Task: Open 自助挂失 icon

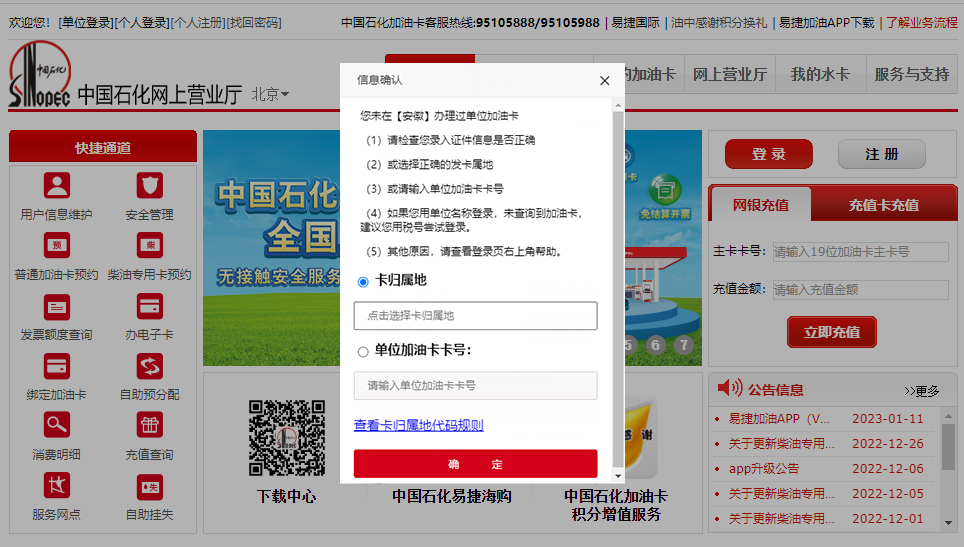Action: 149,486
